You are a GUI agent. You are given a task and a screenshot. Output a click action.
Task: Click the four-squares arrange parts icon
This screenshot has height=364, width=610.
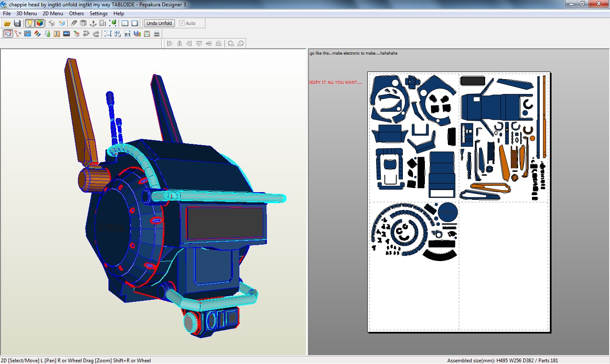point(118,33)
